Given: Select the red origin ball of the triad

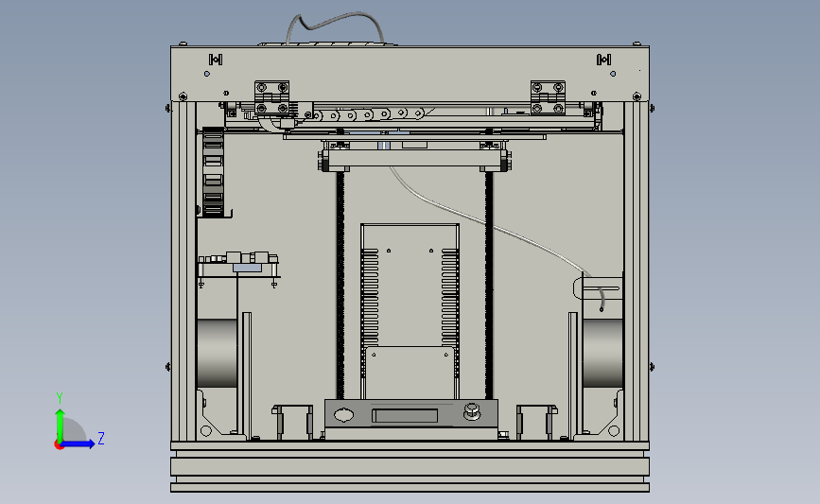Looking at the screenshot, I should pos(59,445).
